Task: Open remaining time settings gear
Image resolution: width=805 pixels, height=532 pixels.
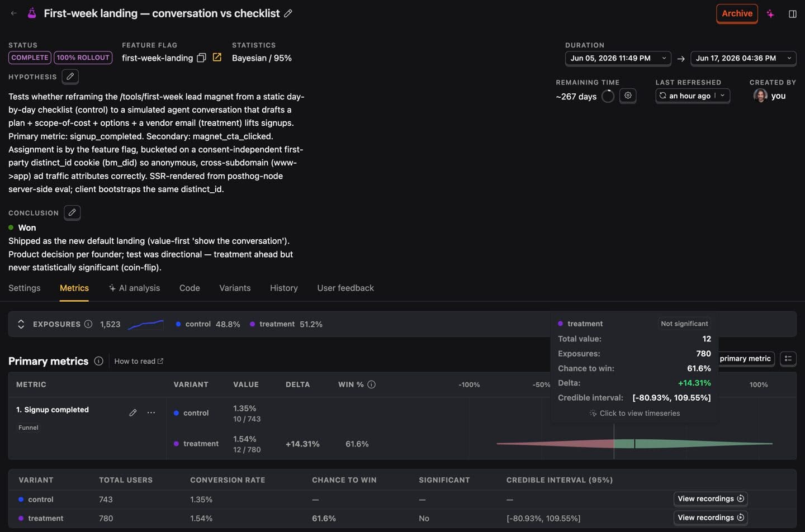Action: click(628, 96)
